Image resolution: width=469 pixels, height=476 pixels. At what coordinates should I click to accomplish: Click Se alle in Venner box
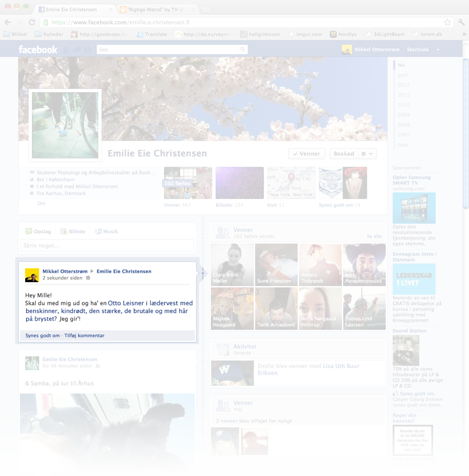pos(374,236)
